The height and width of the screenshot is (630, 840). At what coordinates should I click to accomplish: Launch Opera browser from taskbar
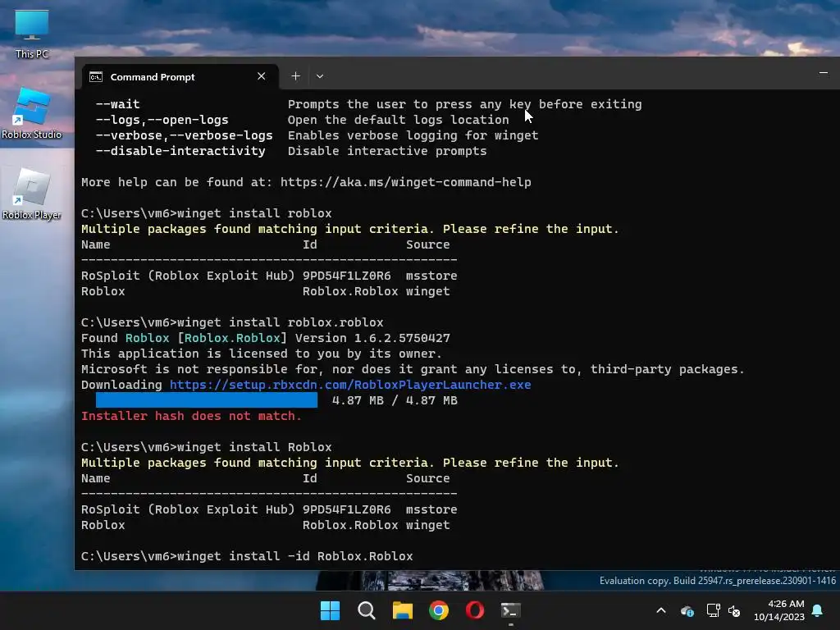[475, 610]
